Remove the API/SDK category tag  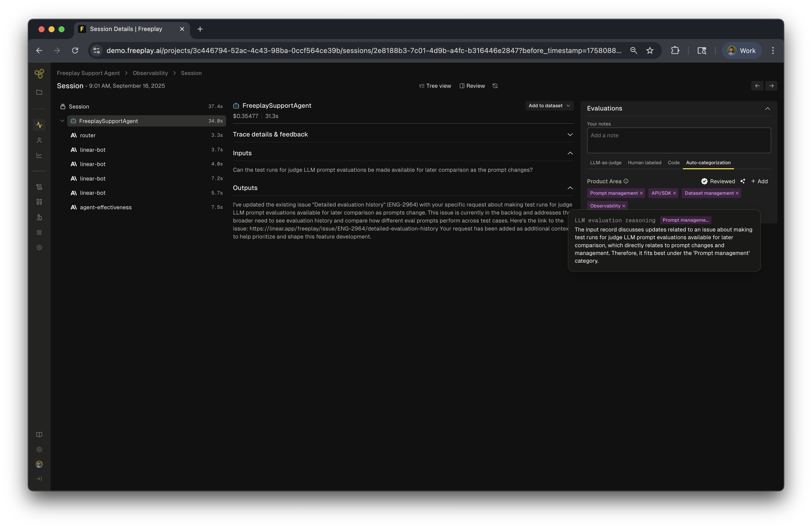tap(674, 193)
